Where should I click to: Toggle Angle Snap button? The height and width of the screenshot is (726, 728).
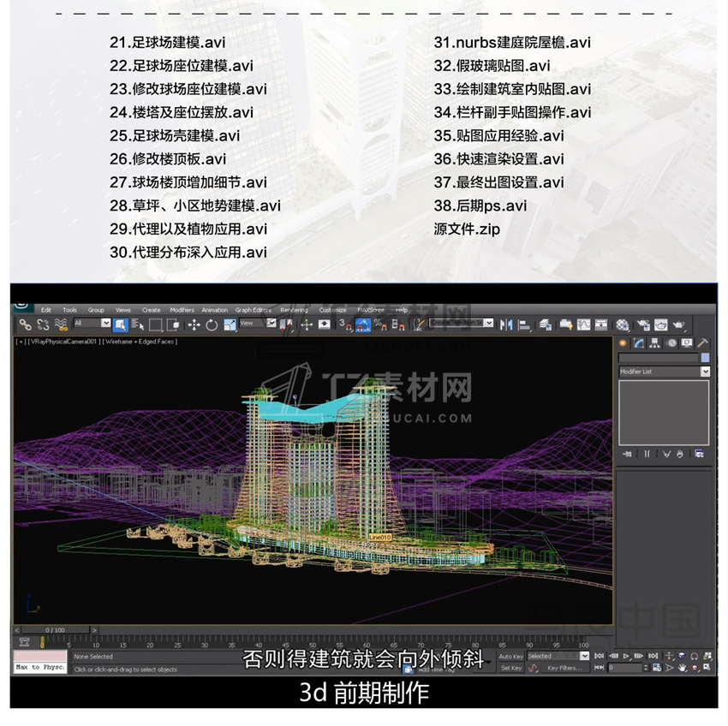(x=362, y=325)
